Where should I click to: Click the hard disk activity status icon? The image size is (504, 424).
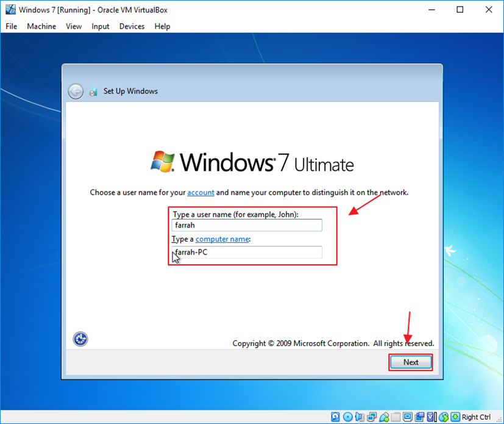tap(335, 417)
